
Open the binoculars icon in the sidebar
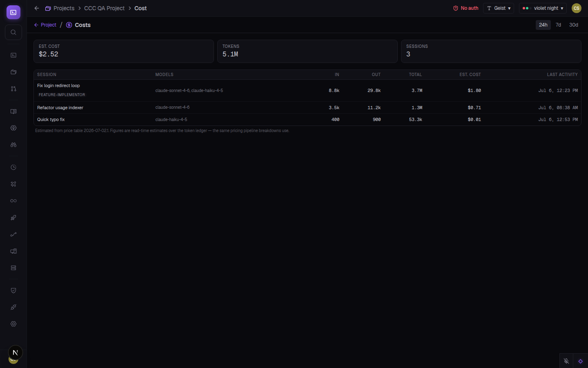(13, 145)
